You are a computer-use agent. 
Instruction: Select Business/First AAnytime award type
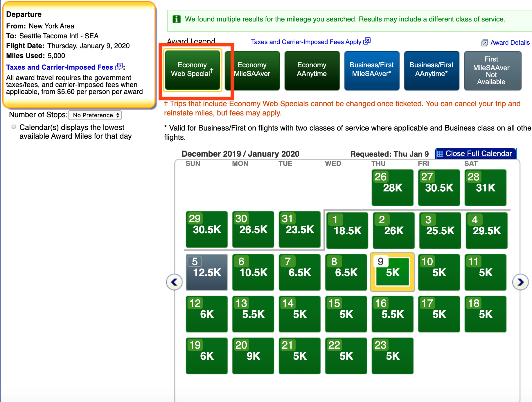pyautogui.click(x=432, y=71)
